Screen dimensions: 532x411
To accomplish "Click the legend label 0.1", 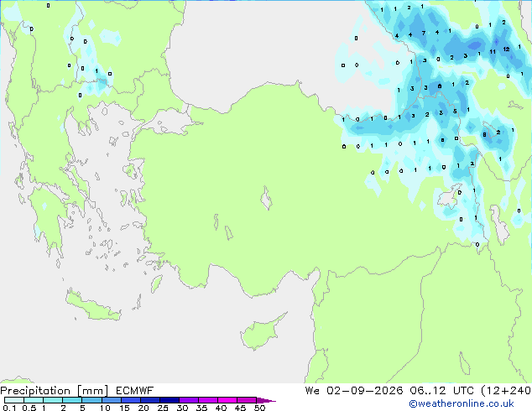I will [x=9, y=408].
